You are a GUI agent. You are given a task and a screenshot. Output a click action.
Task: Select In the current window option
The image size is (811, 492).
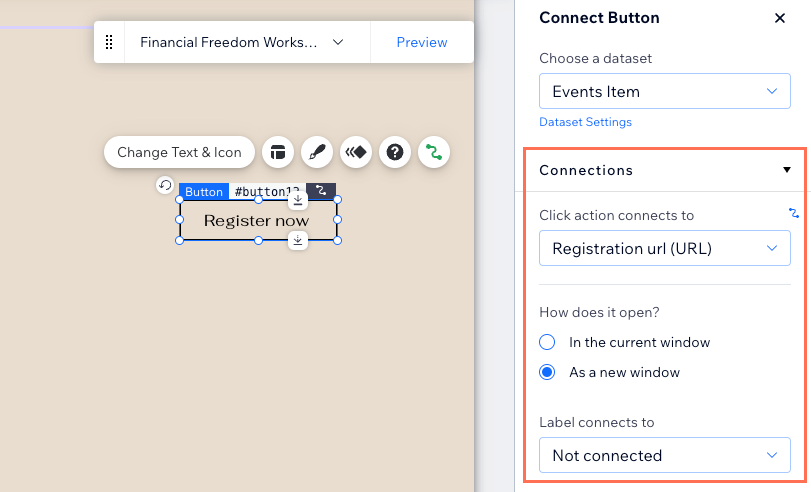(625, 342)
